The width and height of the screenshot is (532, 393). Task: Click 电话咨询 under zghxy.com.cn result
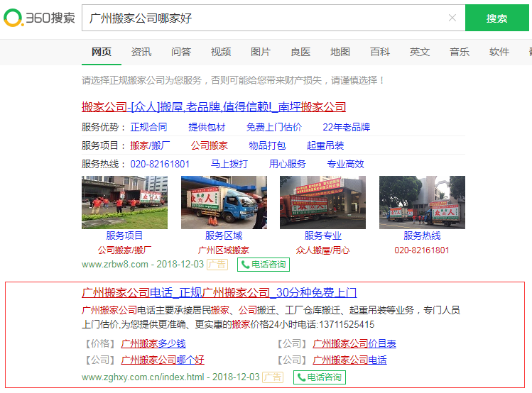coord(320,377)
